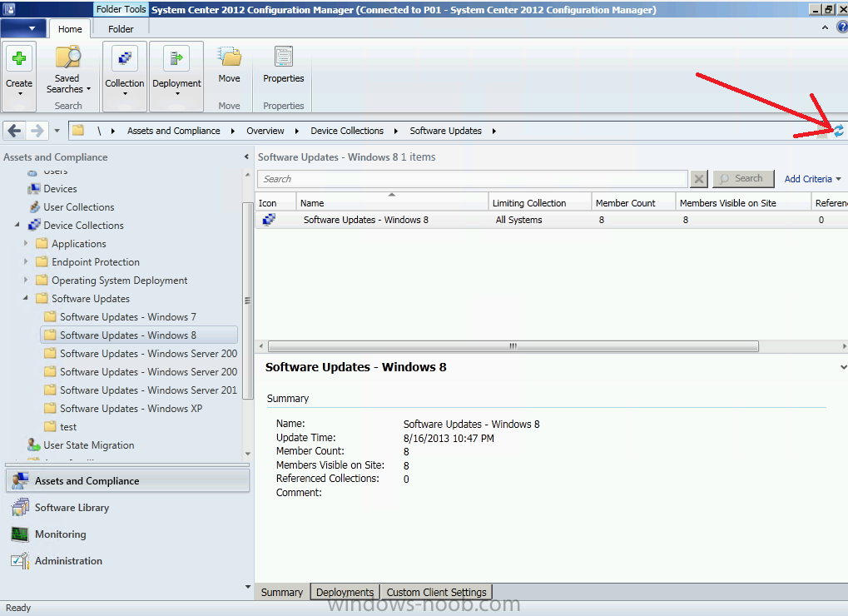
Task: Click the horizontal scrollbar thumb
Action: pos(513,346)
